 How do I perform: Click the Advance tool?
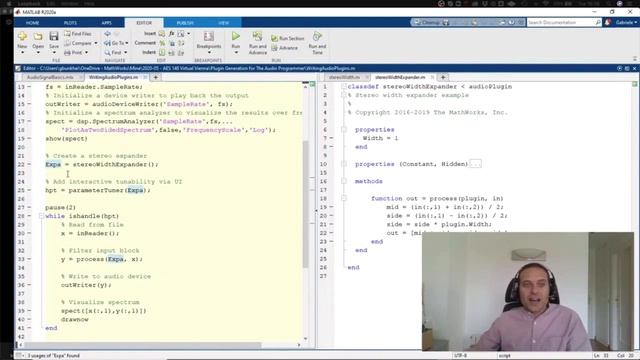click(284, 48)
